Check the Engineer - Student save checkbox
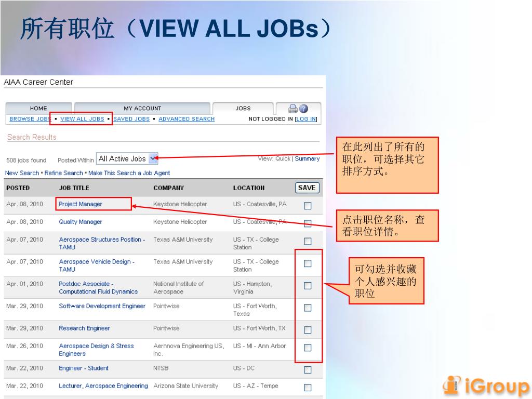 click(308, 370)
